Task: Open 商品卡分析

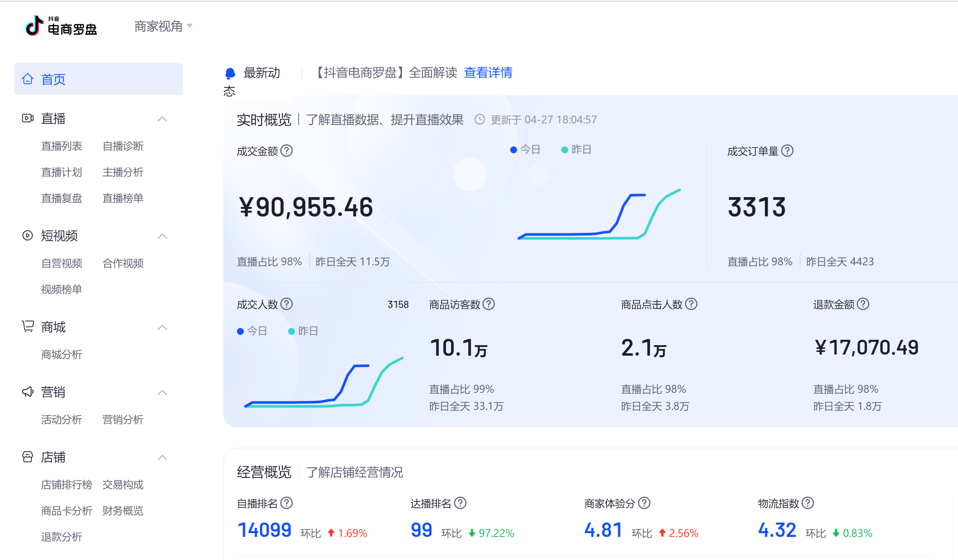Action: pos(67,510)
